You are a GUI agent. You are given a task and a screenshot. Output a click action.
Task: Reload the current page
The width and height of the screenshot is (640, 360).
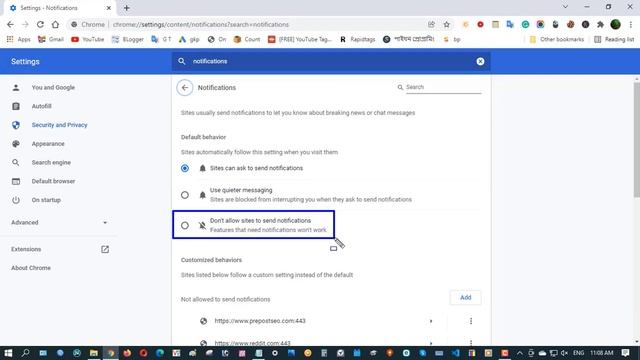40,24
